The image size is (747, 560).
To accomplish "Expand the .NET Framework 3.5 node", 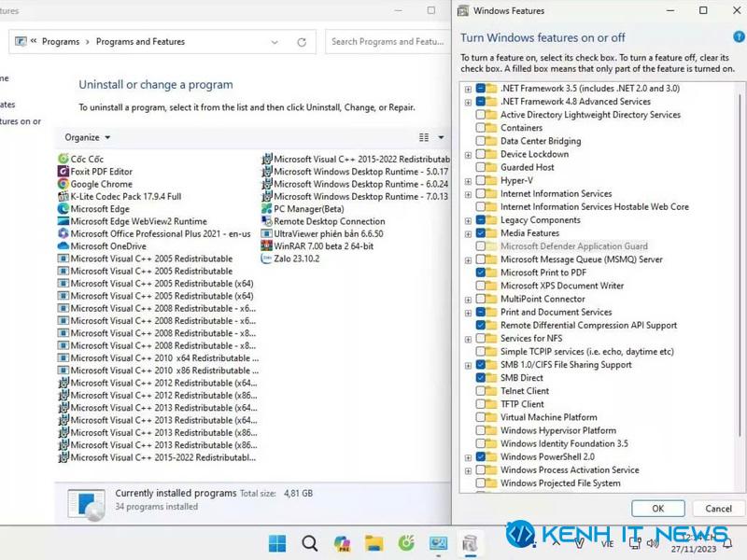I will [468, 89].
